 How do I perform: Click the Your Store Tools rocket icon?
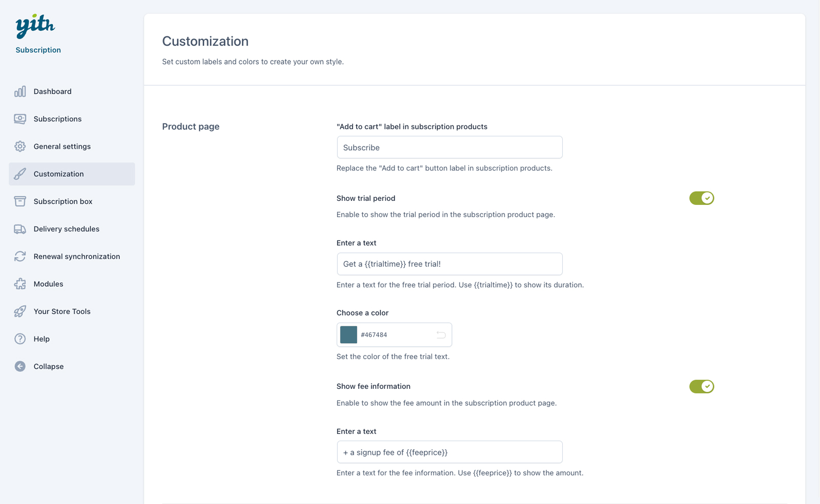click(20, 311)
